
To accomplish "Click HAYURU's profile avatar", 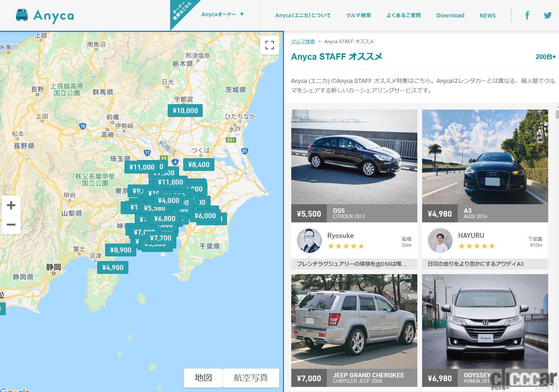I will [x=440, y=240].
